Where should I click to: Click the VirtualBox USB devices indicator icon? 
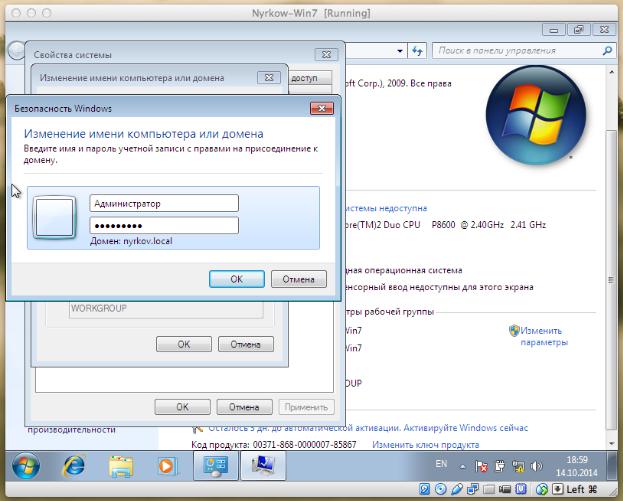click(457, 489)
